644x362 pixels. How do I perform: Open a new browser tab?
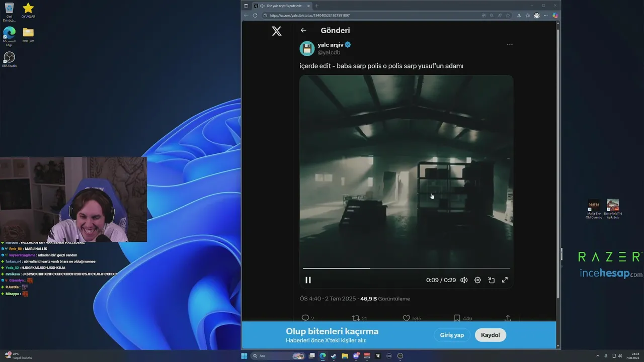[317, 6]
